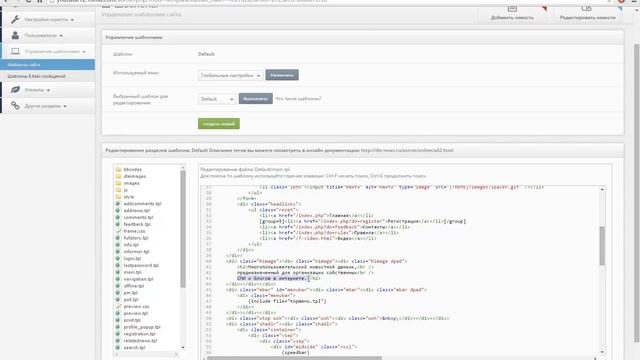640x360 pixels.
Task: Click the leaf icon next to Утилиты
Action: [15, 89]
